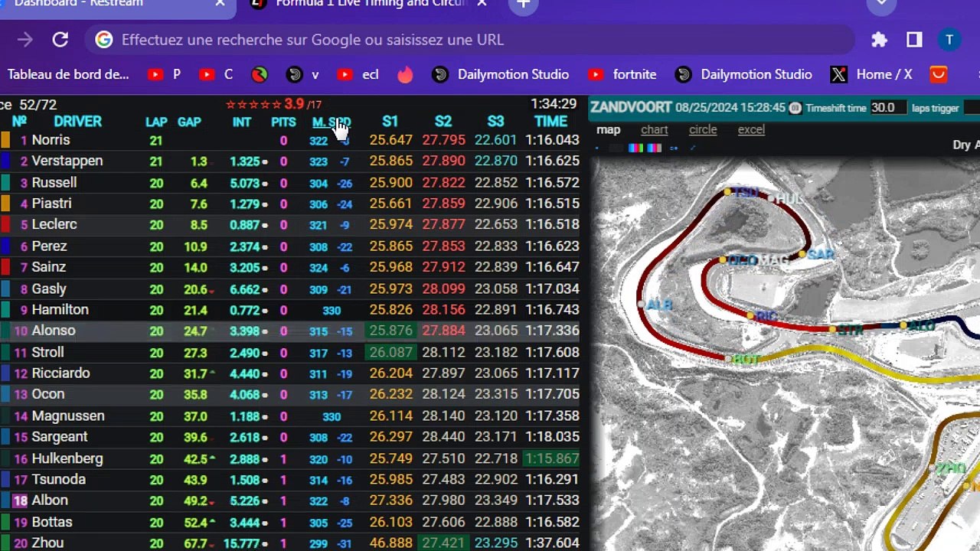Screen dimensions: 980x551
Task: Click Zhou's S2 time 27.421
Action: pos(443,543)
